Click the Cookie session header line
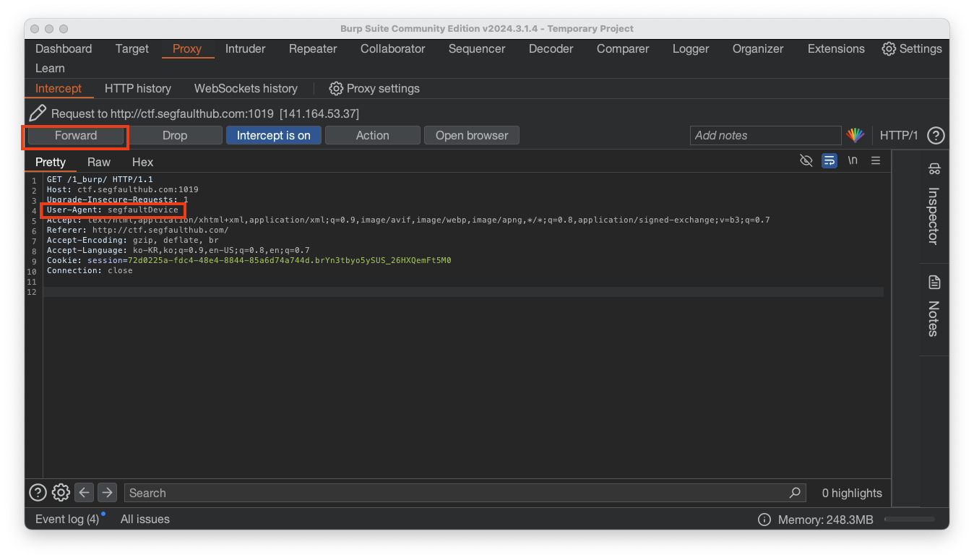The height and width of the screenshot is (560, 974). point(249,260)
